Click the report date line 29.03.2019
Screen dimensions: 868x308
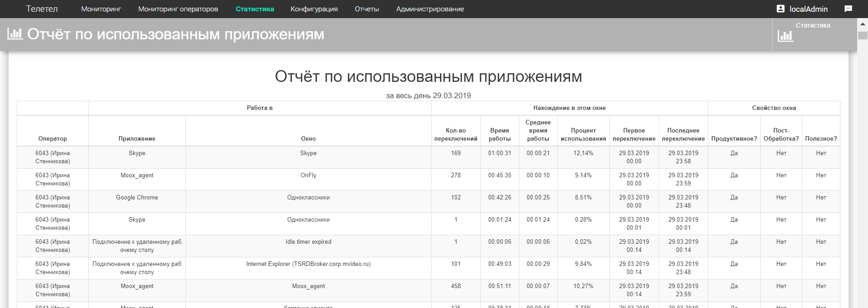tap(428, 95)
